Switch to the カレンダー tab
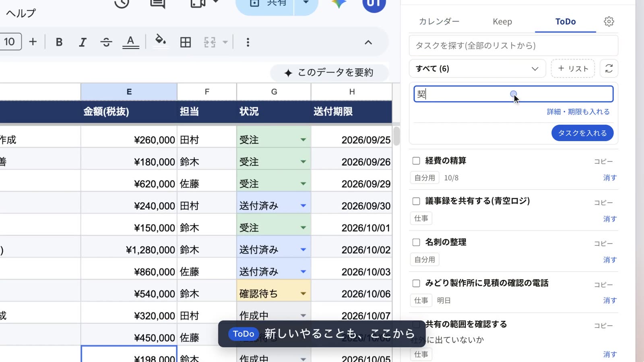The height and width of the screenshot is (362, 644). [439, 22]
